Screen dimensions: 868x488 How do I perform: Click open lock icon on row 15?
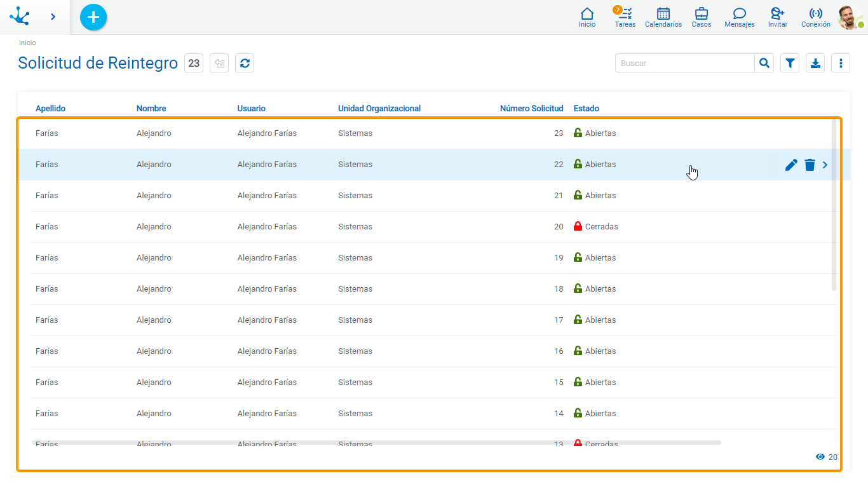point(578,382)
